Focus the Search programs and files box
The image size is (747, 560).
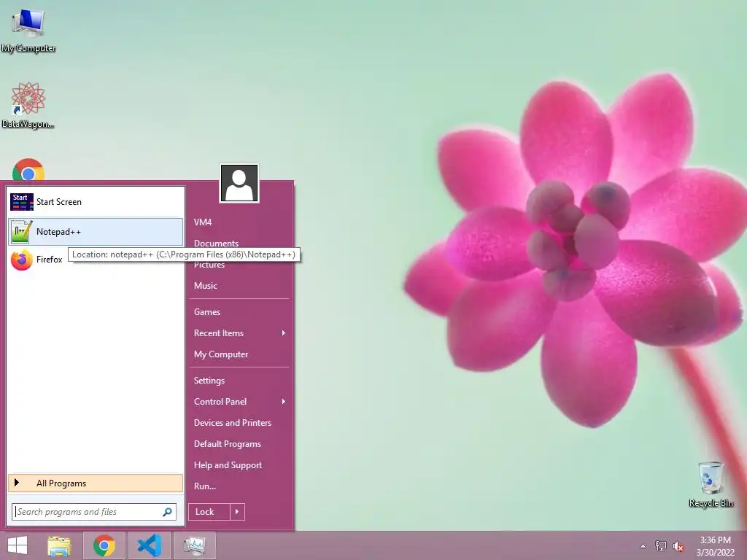pos(94,512)
